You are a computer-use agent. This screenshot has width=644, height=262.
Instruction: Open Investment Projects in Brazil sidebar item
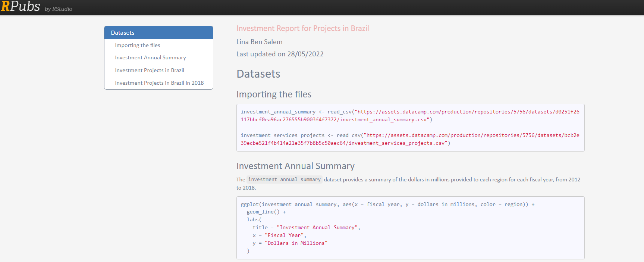150,70
